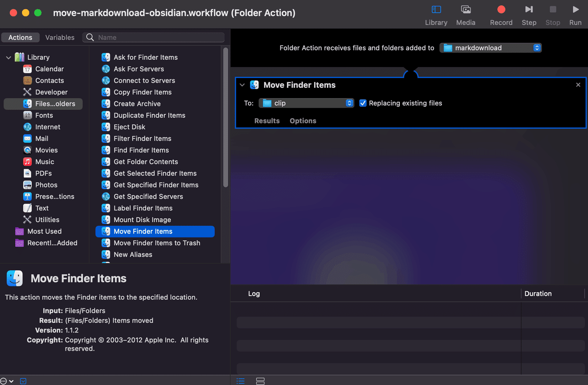588x385 pixels.
Task: Switch to the Variables tab
Action: [x=60, y=37]
